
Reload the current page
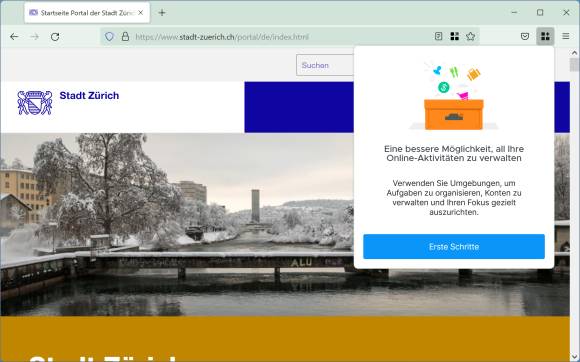point(55,37)
